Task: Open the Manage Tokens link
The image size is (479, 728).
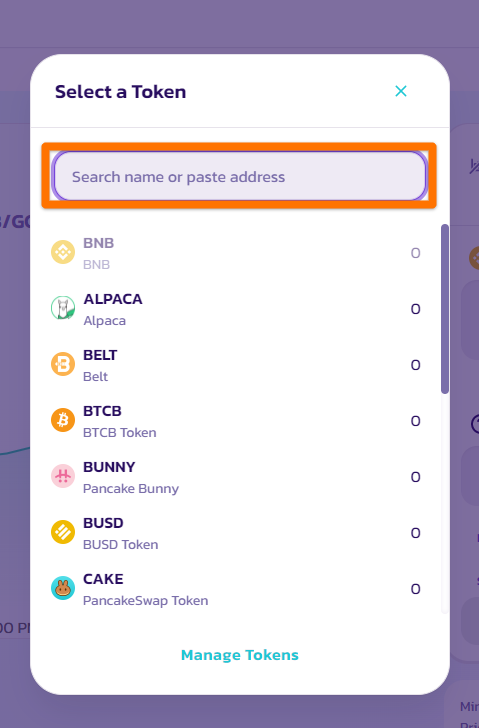Action: (x=240, y=655)
